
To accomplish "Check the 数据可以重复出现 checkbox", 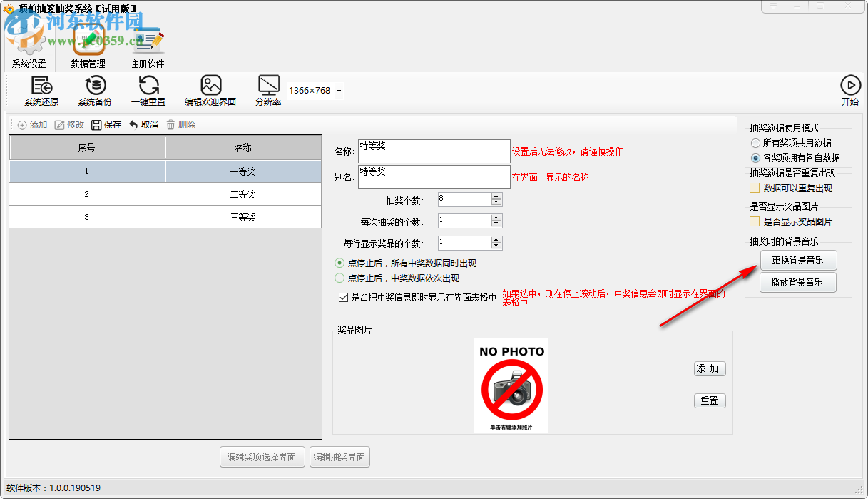I will click(x=754, y=187).
